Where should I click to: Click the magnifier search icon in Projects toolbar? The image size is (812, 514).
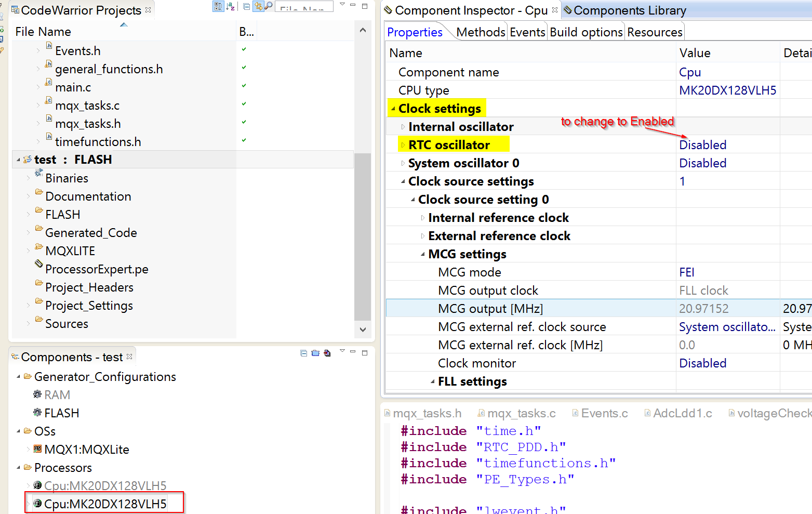click(269, 6)
